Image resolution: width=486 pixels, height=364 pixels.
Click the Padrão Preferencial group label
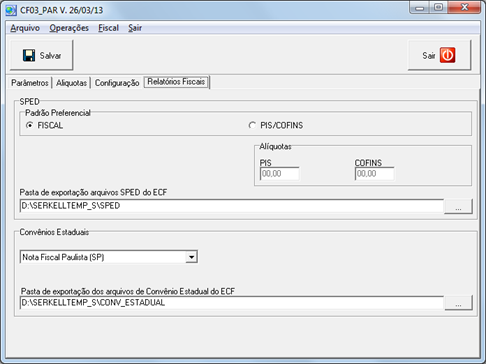click(58, 113)
